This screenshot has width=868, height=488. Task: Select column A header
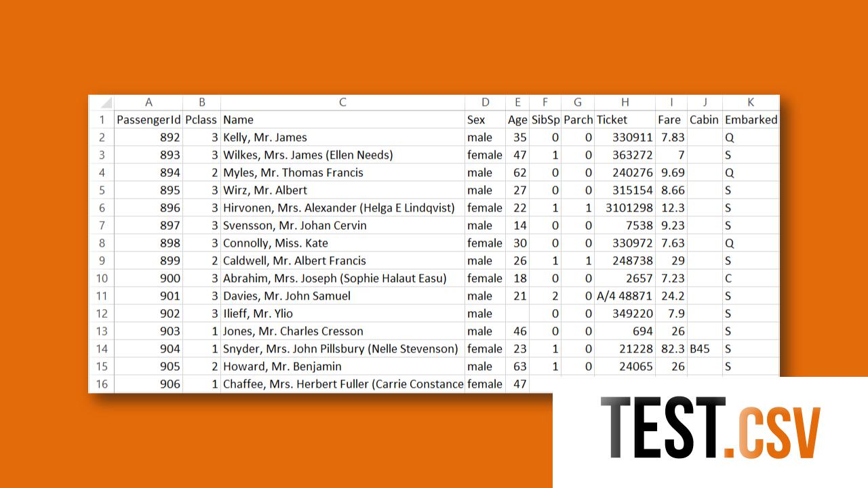[149, 102]
